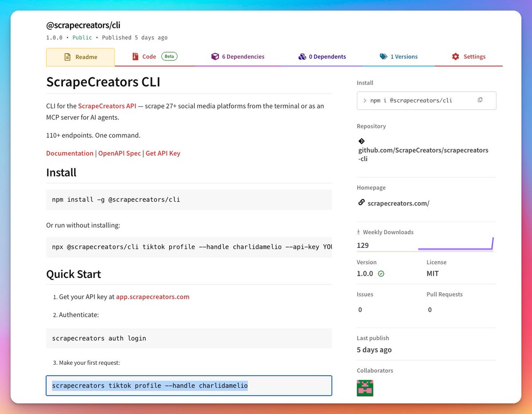Click the Dependencies cube icon

coord(215,57)
